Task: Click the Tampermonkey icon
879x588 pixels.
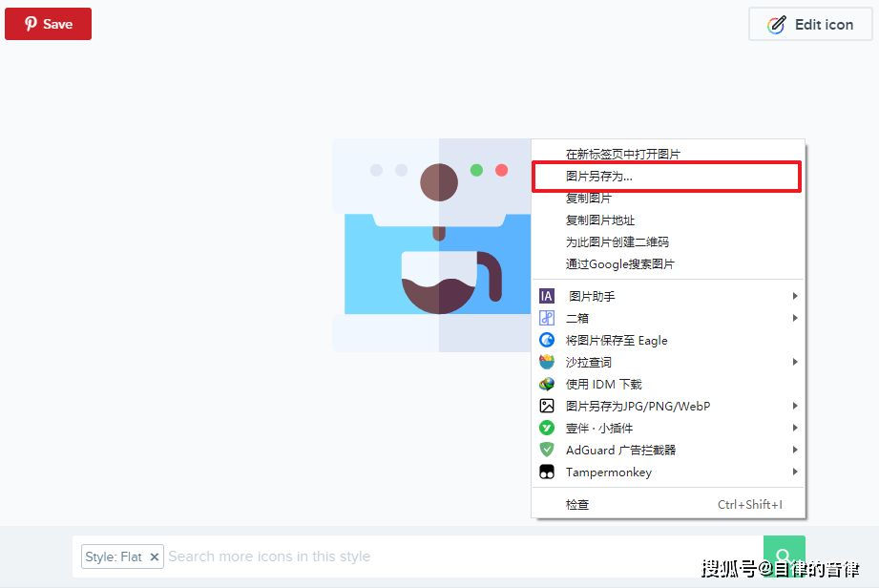Action: click(547, 472)
